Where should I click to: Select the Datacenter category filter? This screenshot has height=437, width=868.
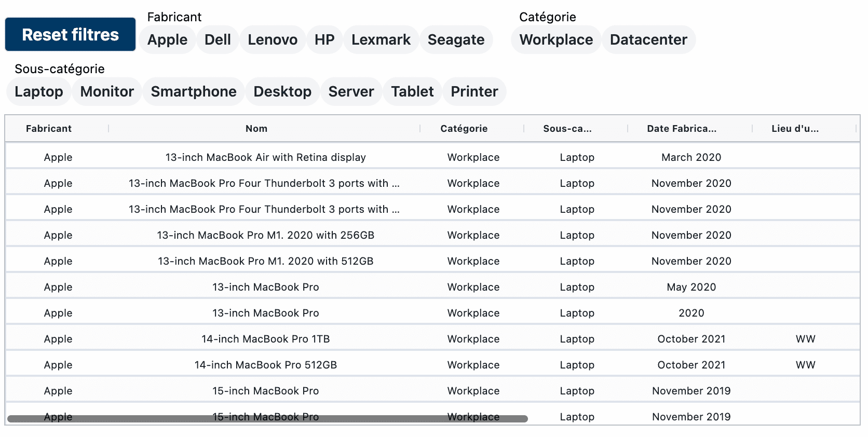648,40
